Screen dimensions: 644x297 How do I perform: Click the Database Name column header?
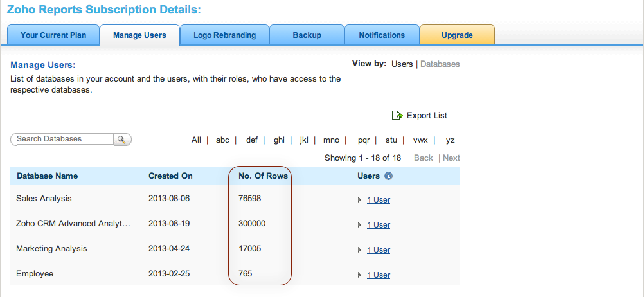pyautogui.click(x=47, y=175)
